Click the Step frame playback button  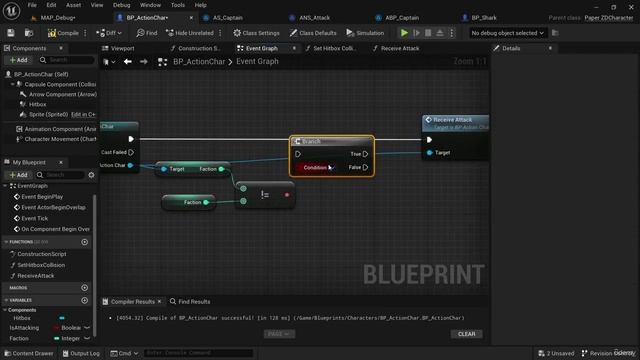pyautogui.click(x=416, y=33)
